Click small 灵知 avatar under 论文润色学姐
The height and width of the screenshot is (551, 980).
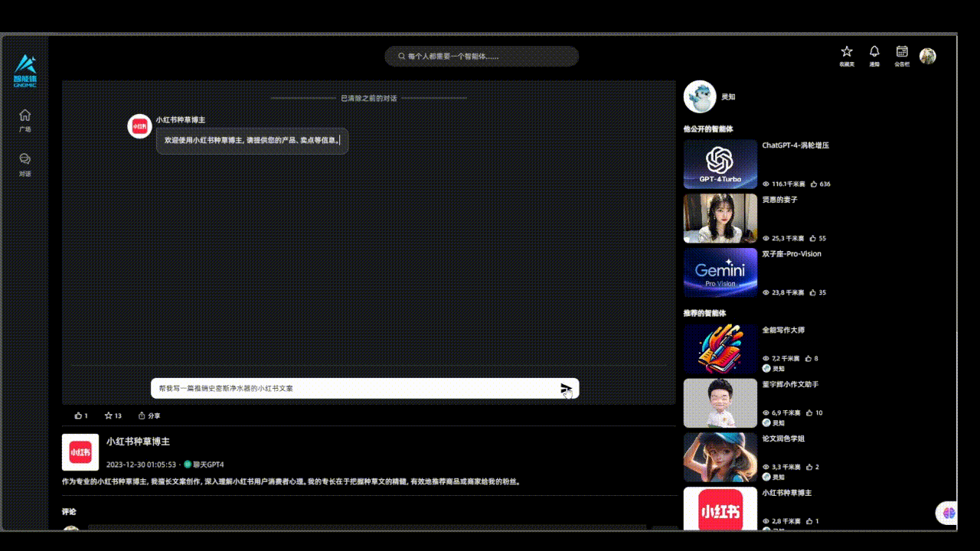766,477
